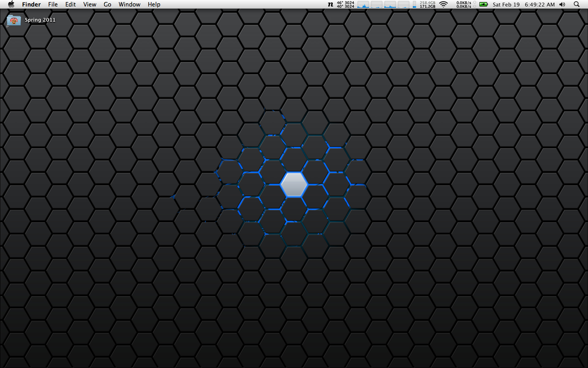Open Spotlight search
Image resolution: width=588 pixels, height=368 pixels.
click(577, 4)
